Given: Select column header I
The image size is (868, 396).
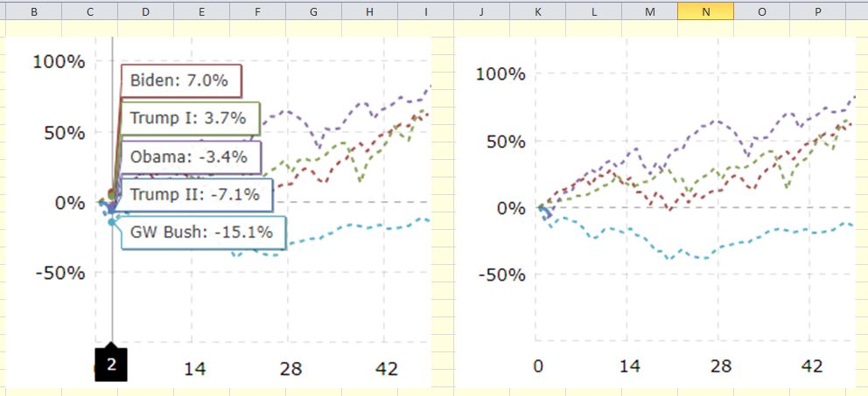Looking at the screenshot, I should coord(426,10).
